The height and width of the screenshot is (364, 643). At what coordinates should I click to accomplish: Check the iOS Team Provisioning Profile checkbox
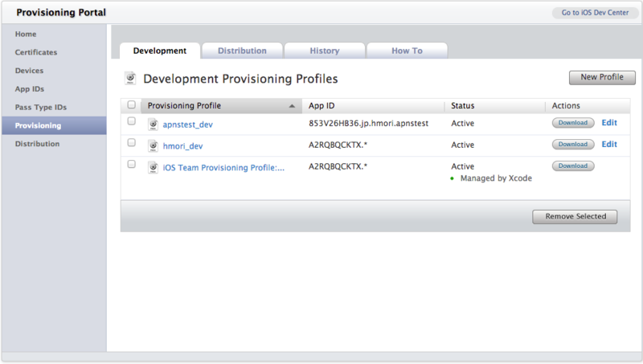(132, 164)
